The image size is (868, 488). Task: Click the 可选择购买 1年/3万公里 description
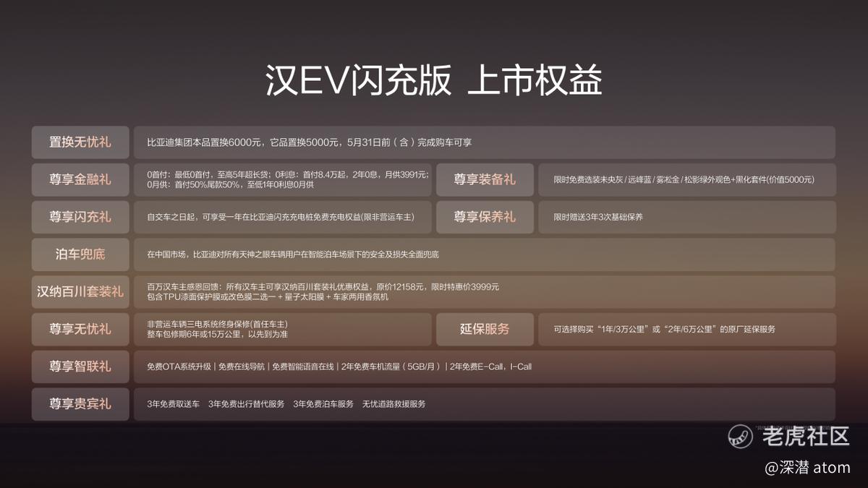click(x=665, y=329)
